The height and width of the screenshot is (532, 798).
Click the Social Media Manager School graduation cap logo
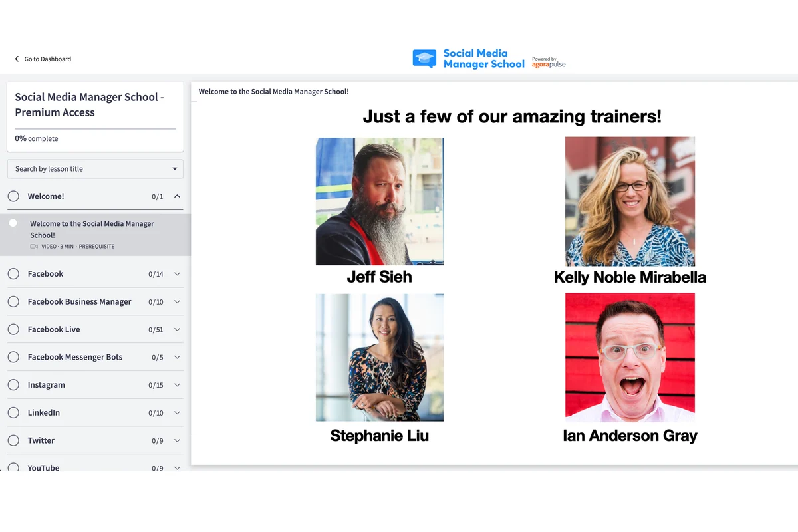(424, 59)
